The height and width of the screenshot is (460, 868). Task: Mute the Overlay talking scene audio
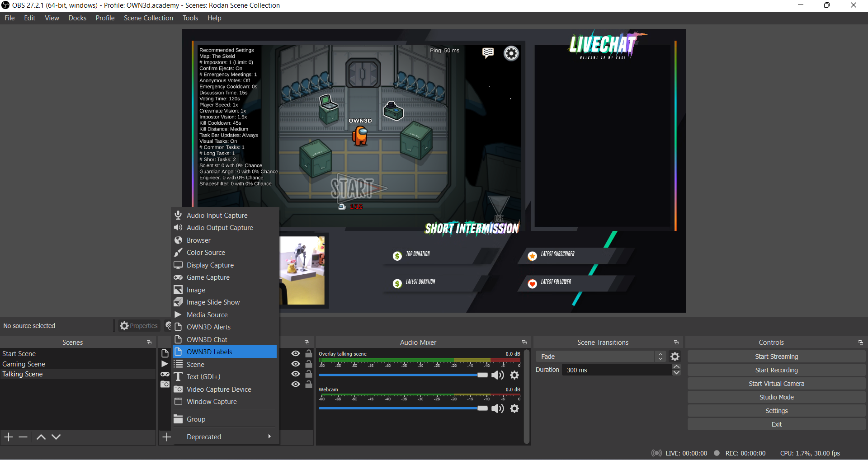(x=497, y=375)
